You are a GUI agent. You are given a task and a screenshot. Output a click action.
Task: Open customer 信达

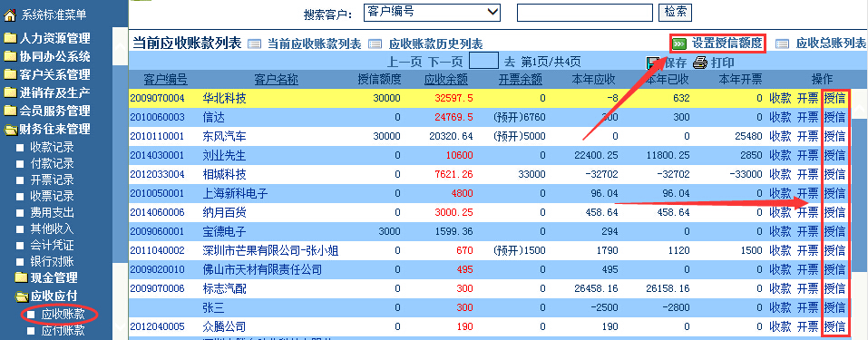click(x=214, y=117)
